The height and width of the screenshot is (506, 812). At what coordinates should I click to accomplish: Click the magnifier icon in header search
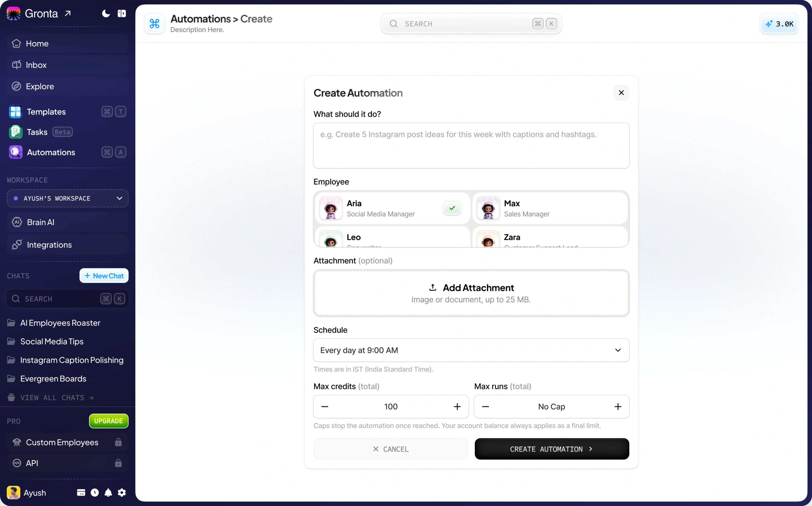click(394, 24)
